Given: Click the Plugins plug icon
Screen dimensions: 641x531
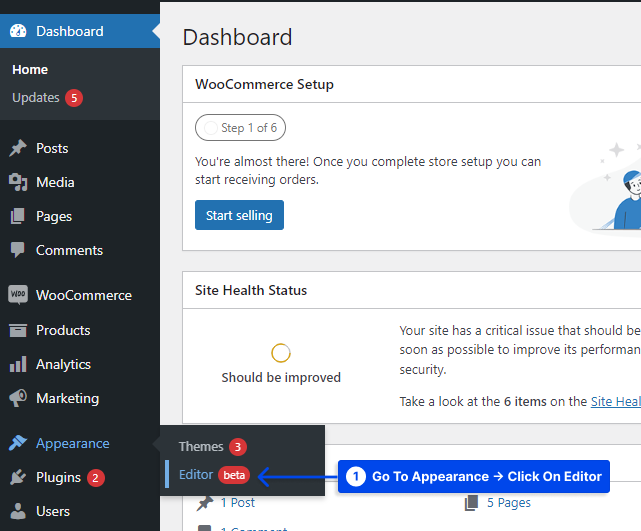Looking at the screenshot, I should click(18, 477).
